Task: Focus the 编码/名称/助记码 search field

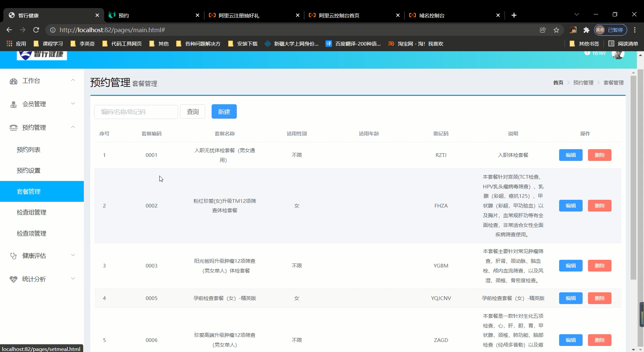Action: [136, 112]
